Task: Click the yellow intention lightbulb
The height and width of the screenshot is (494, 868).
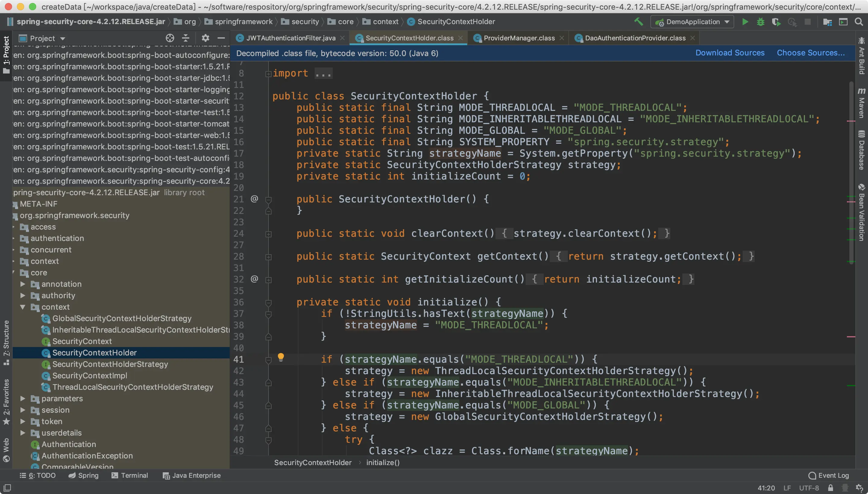Action: [281, 357]
